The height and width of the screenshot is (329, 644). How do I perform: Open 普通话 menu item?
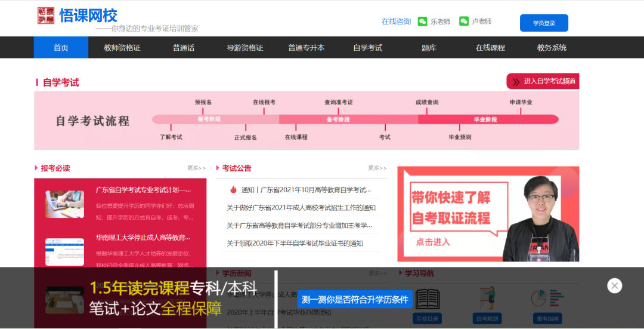[x=183, y=48]
